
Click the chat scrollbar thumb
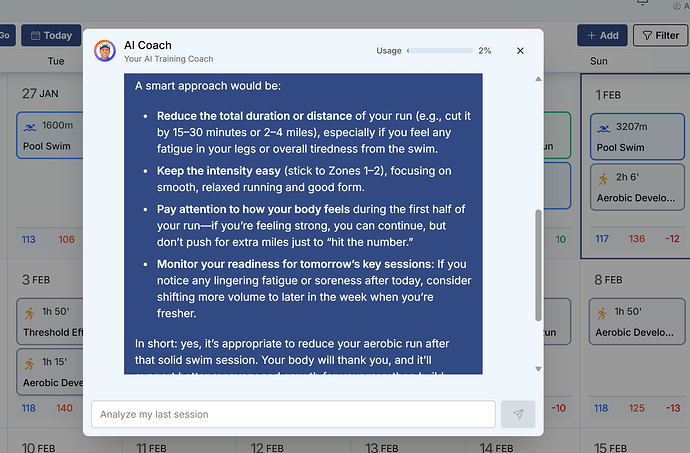tap(538, 265)
